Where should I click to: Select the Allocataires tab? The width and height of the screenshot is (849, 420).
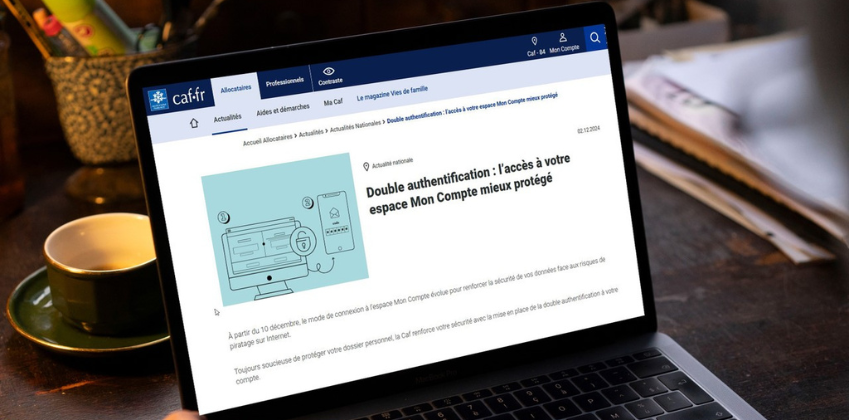tap(236, 89)
